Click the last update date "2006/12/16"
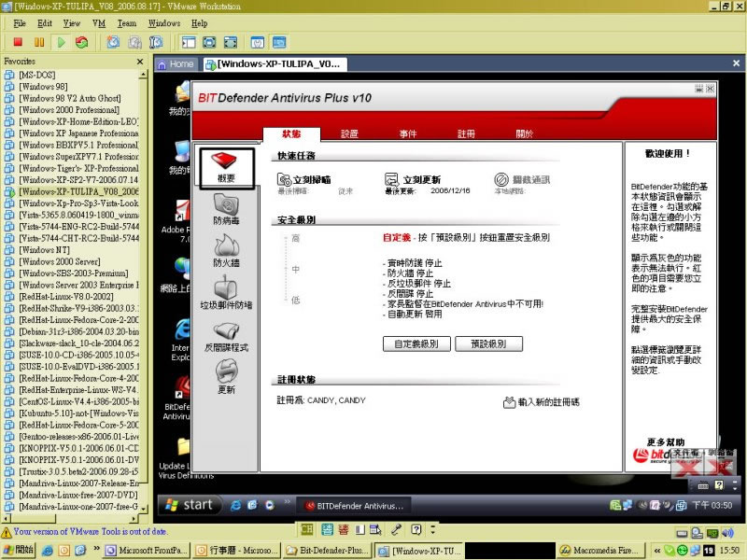 click(x=450, y=190)
